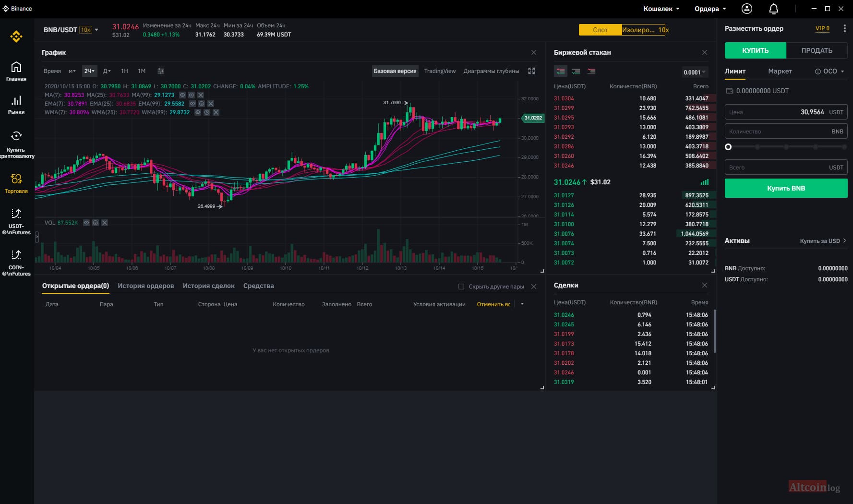Switch to the ПРОДАТЬ sell side

817,50
